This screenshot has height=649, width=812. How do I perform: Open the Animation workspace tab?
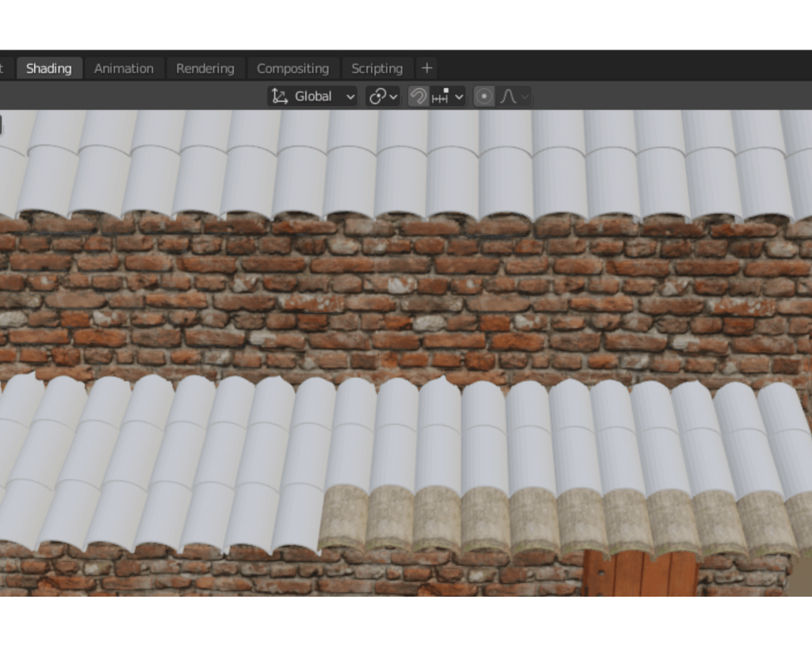(124, 68)
